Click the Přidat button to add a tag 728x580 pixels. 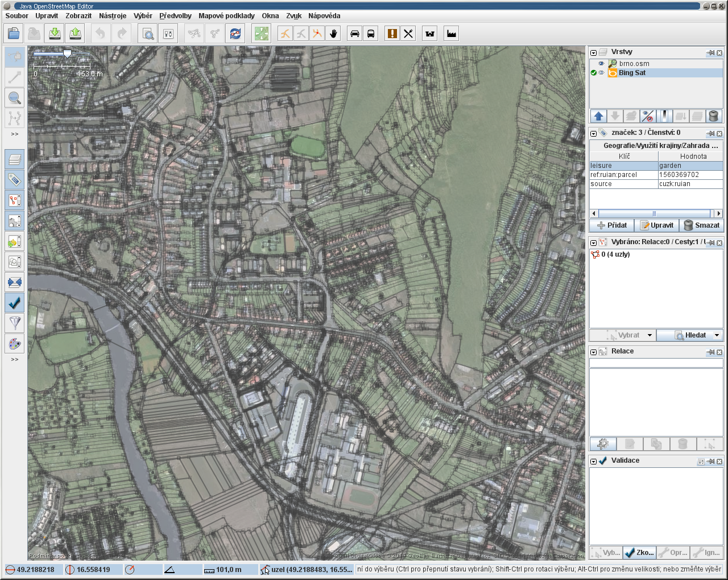(x=612, y=225)
